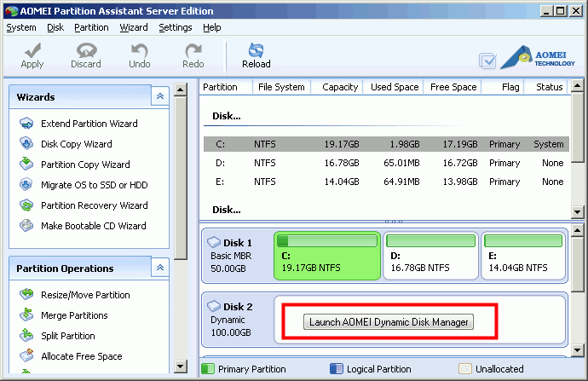Click the Flag column header

[503, 87]
